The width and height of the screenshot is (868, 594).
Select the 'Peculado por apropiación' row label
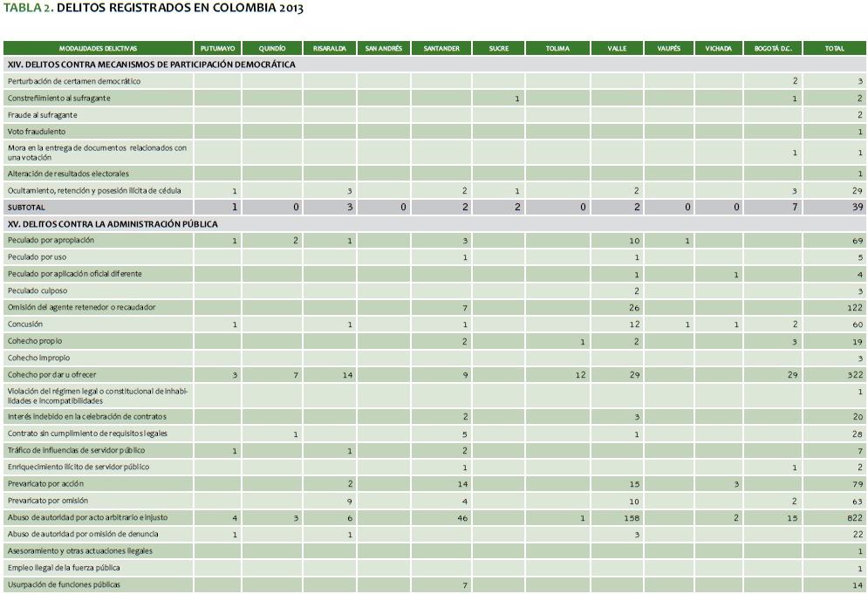click(x=51, y=240)
